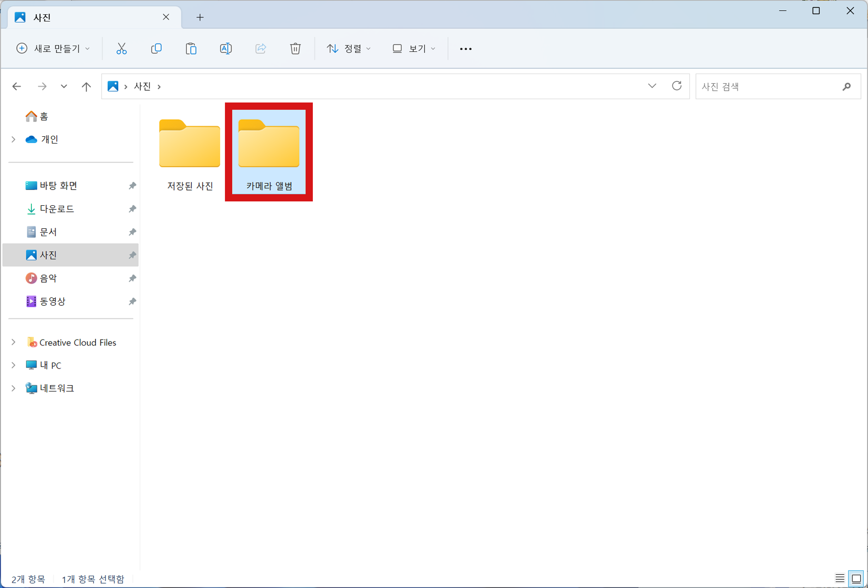868x588 pixels.
Task: Expand the 네트워크 tree node
Action: (13, 388)
